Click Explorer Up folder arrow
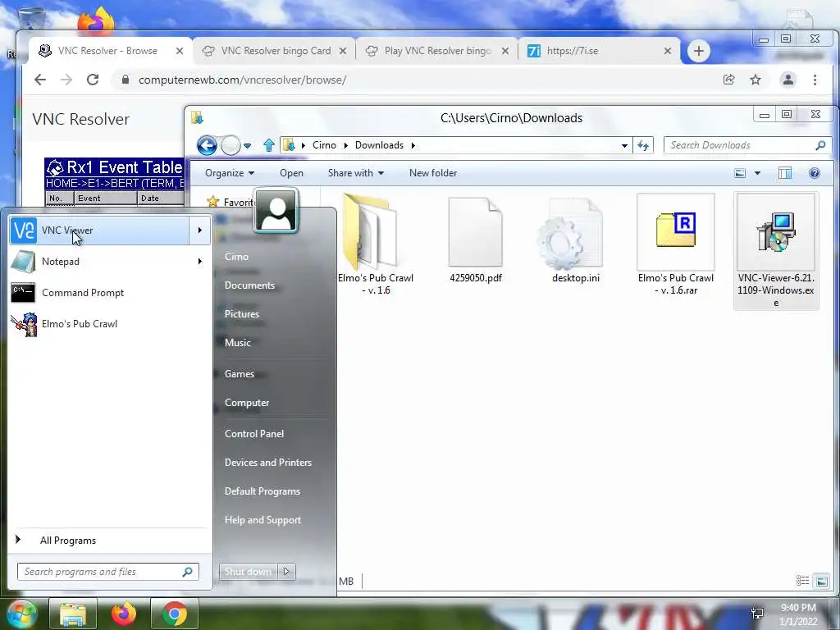The height and width of the screenshot is (630, 840). click(269, 145)
